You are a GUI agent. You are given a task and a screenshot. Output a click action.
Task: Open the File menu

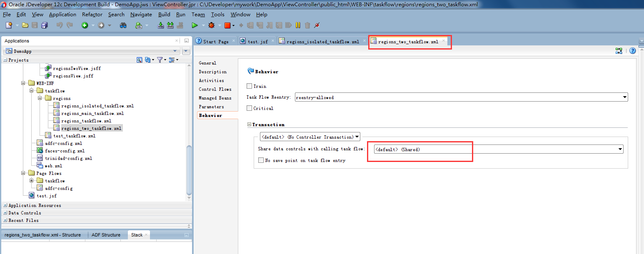(x=7, y=15)
